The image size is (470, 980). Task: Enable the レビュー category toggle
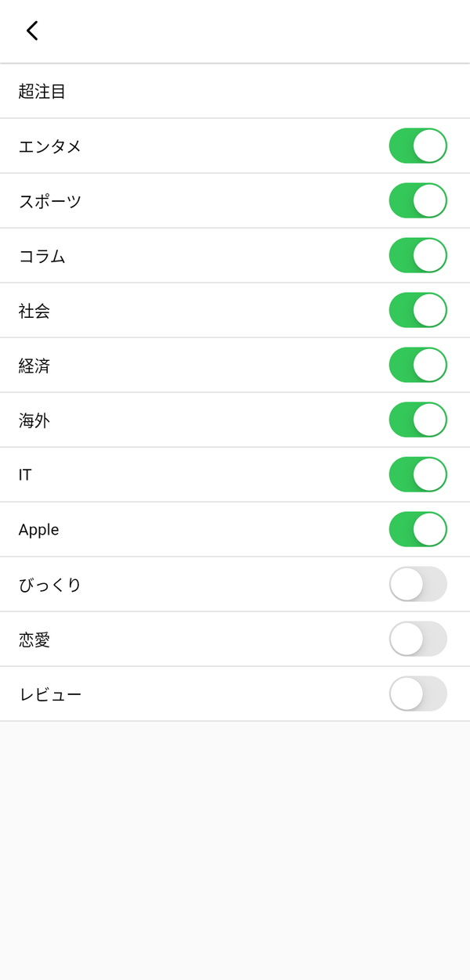tap(418, 694)
